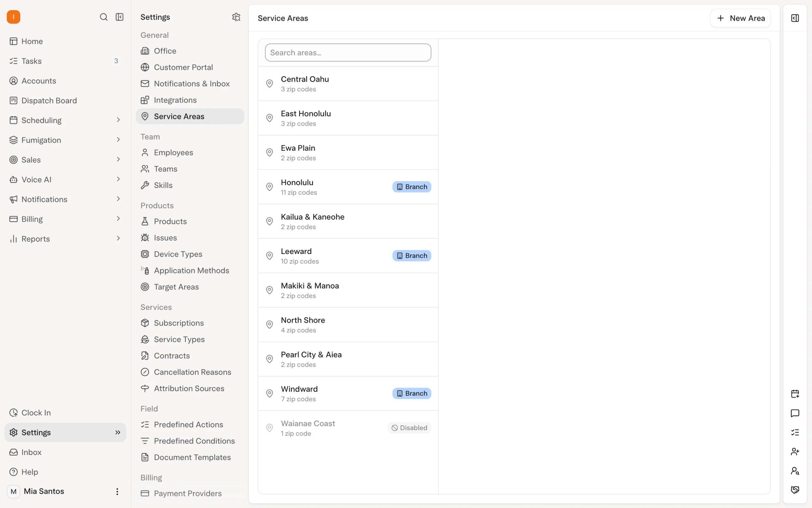This screenshot has height=508, width=812.
Task: Click the settings gear-search icon beside Settings title
Action: [236, 17]
